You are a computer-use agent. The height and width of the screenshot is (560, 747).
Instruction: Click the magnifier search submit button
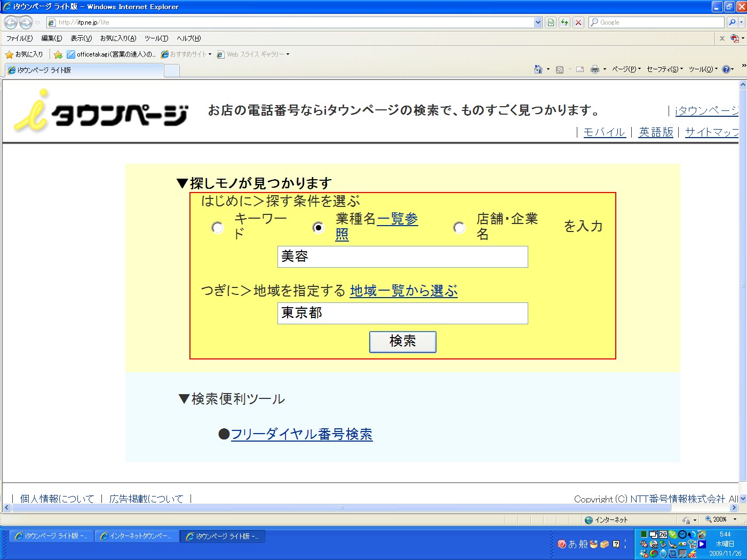(732, 22)
